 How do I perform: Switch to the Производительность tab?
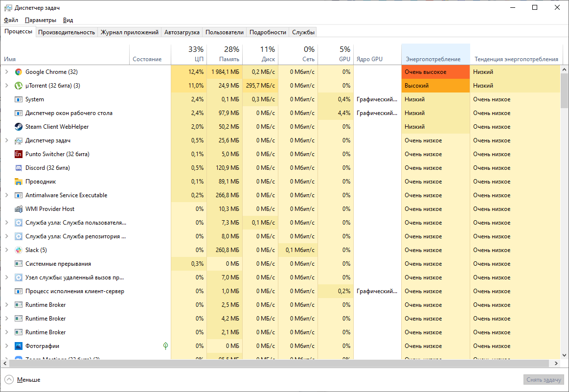tap(67, 32)
